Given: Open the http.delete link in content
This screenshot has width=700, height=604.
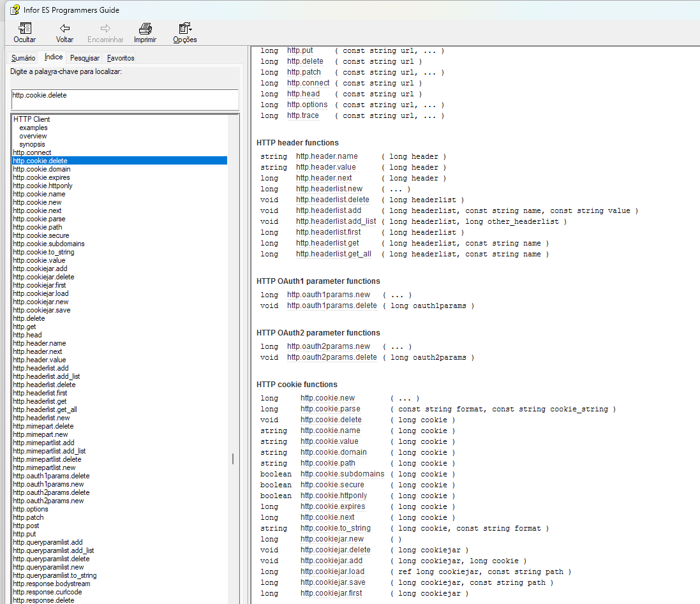Looking at the screenshot, I should (306, 61).
